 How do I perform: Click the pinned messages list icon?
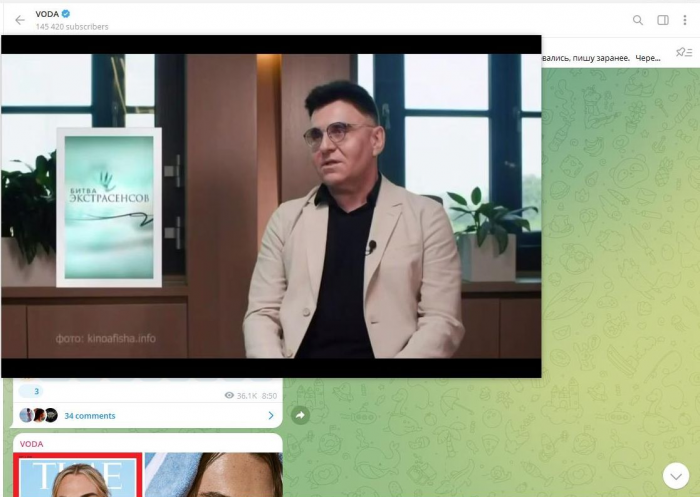(x=683, y=52)
